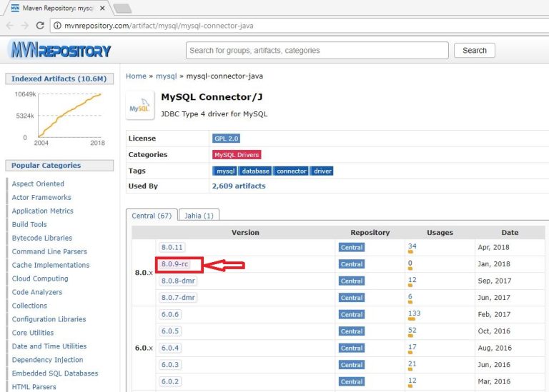The width and height of the screenshot is (549, 392).
Task: Open Cloud Computing category
Action: 40,278
